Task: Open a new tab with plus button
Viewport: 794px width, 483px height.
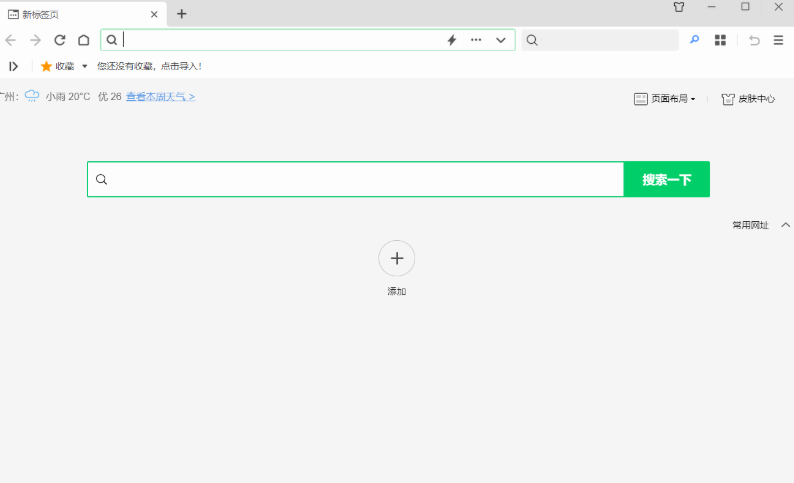Action: pyautogui.click(x=181, y=14)
